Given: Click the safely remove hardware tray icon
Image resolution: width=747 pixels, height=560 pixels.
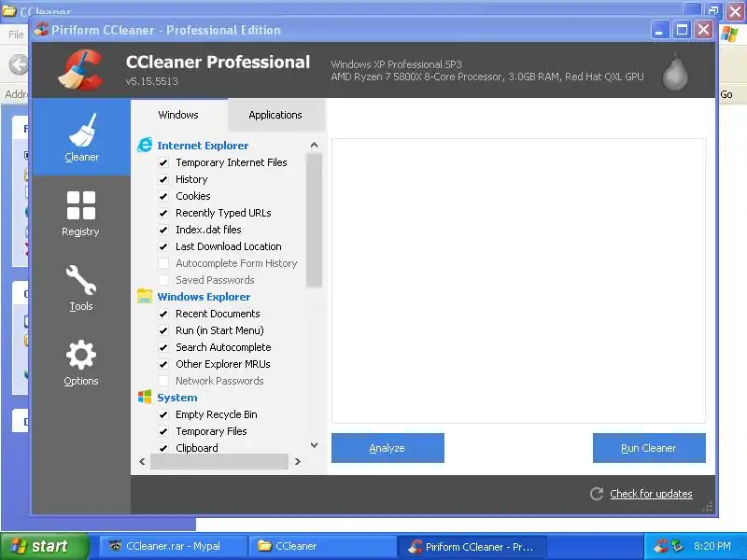Looking at the screenshot, I should point(678,546).
